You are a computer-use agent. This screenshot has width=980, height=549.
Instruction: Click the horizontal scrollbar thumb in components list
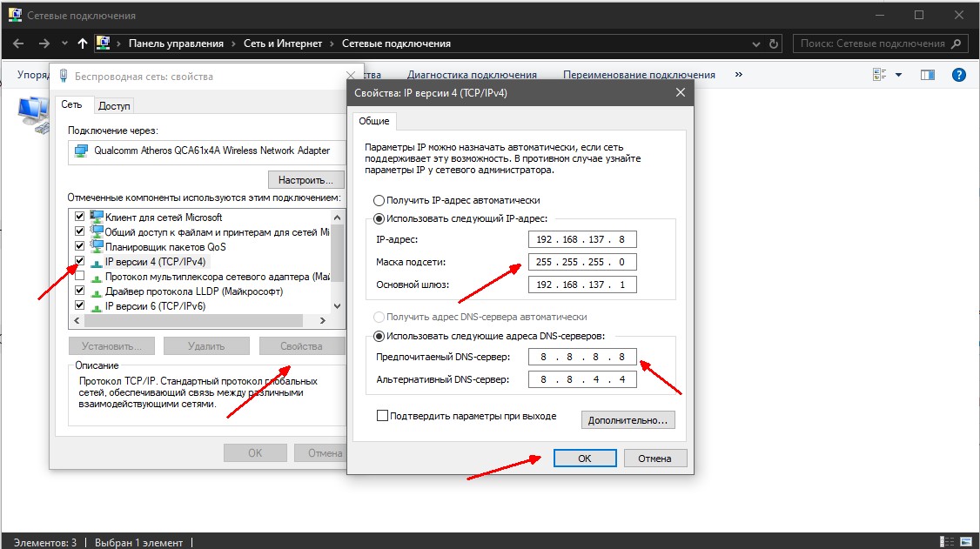(193, 320)
